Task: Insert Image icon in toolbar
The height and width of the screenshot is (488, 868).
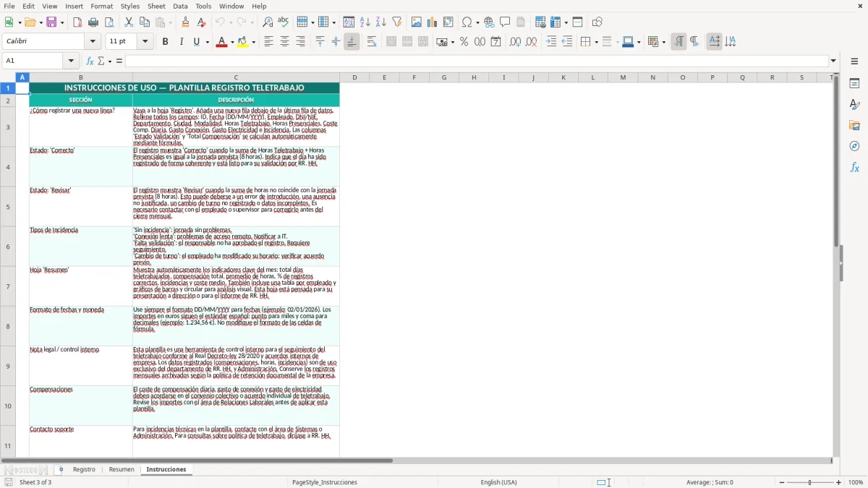Action: [x=417, y=22]
